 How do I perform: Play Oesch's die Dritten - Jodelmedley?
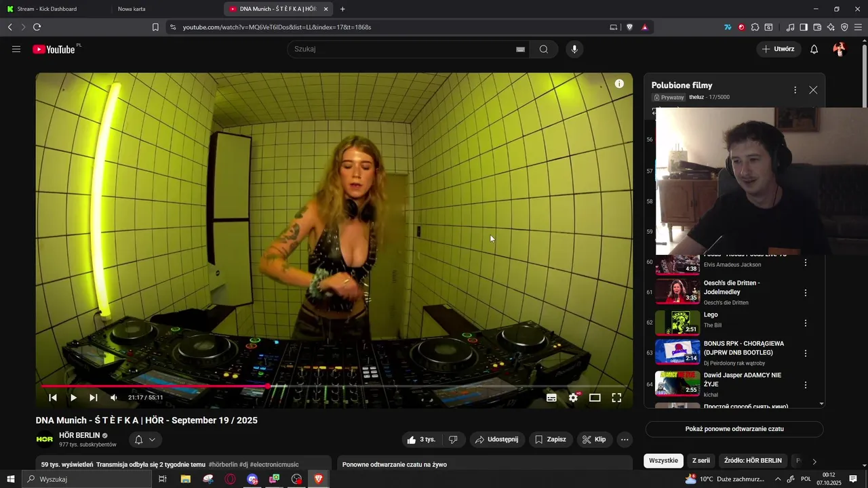[x=732, y=287]
